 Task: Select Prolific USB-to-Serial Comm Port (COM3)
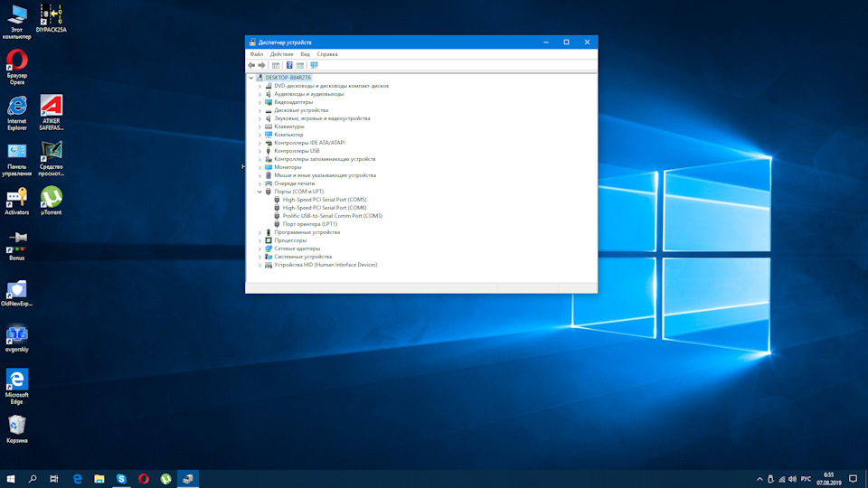(x=332, y=216)
